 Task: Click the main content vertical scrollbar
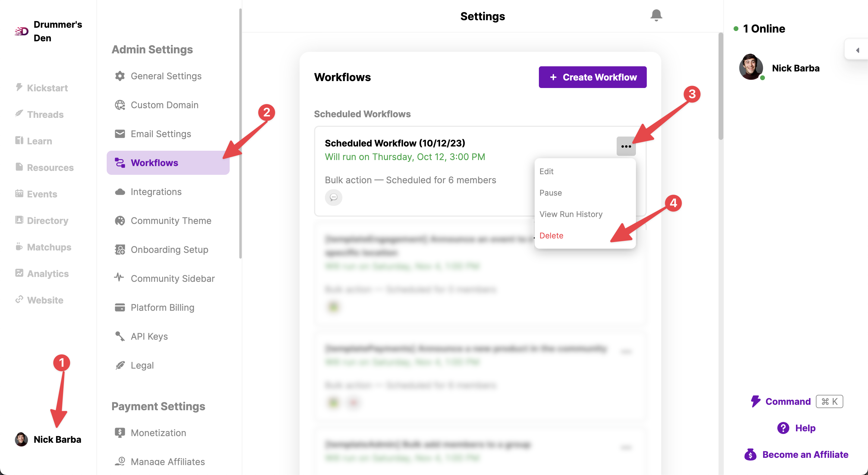(x=720, y=86)
